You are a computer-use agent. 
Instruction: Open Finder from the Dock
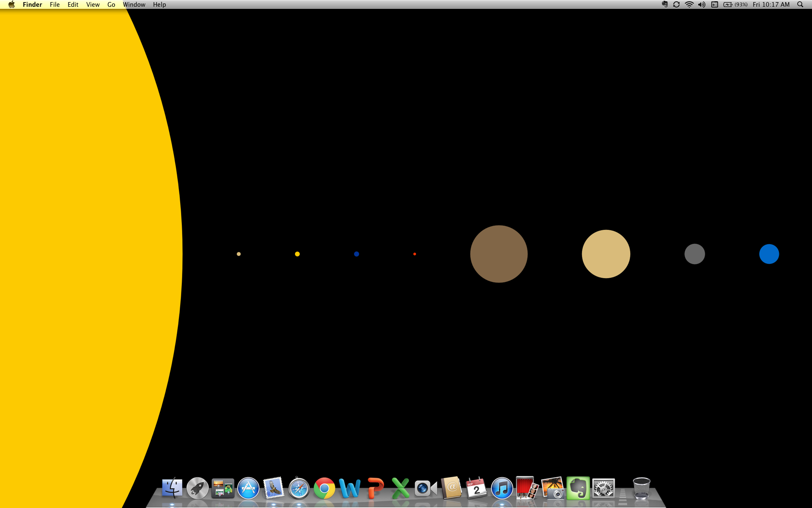pos(172,488)
